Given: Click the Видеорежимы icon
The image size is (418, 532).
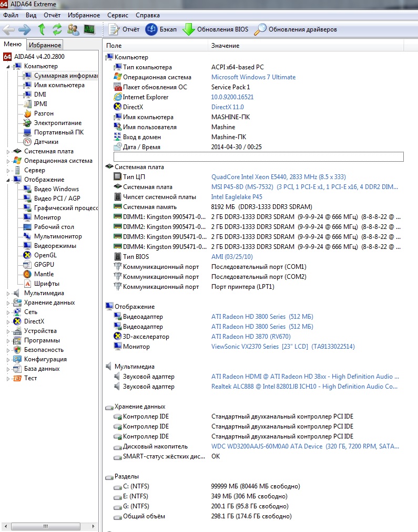Looking at the screenshot, I should pyautogui.click(x=27, y=246).
